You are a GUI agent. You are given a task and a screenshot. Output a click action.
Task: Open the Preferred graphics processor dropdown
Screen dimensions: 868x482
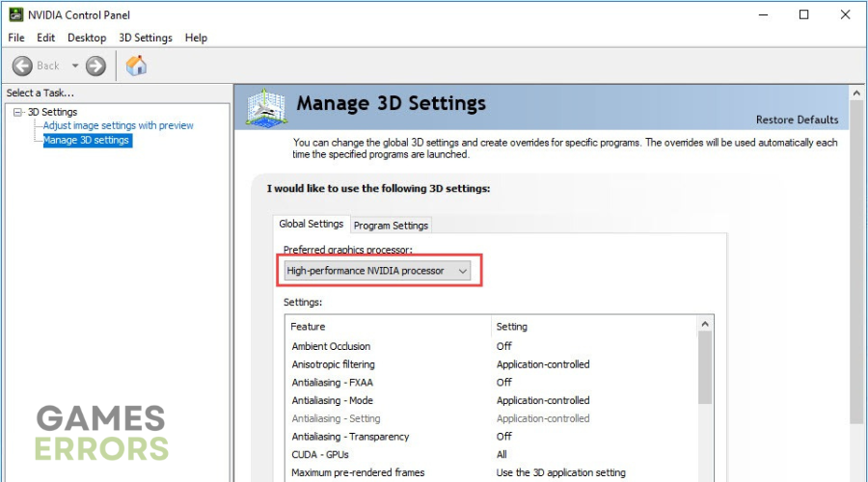pyautogui.click(x=377, y=271)
